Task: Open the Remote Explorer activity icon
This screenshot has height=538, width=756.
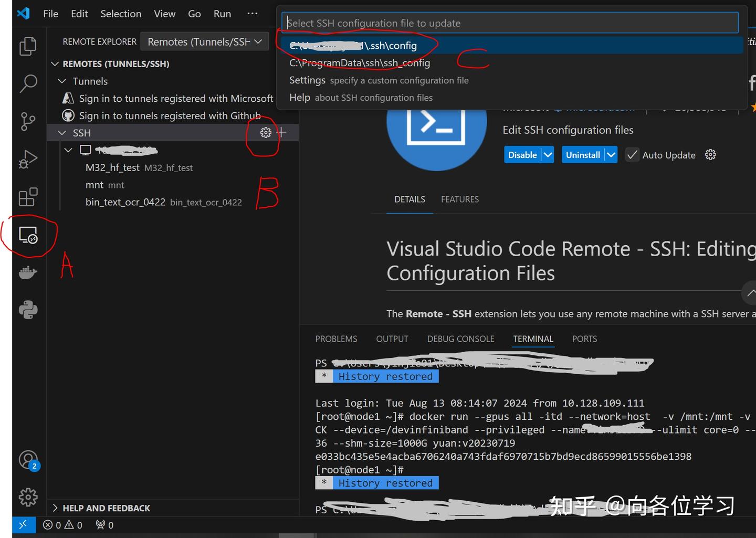Action: pos(28,235)
